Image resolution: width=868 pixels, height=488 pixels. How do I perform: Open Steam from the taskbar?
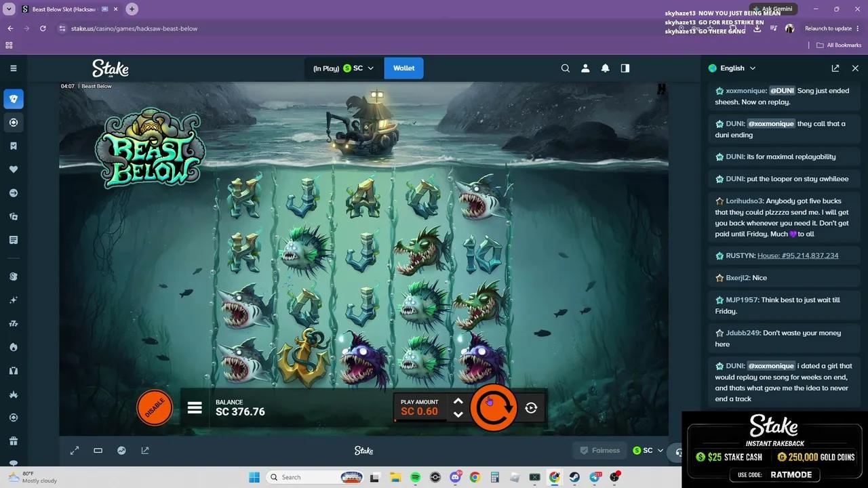[x=574, y=477]
